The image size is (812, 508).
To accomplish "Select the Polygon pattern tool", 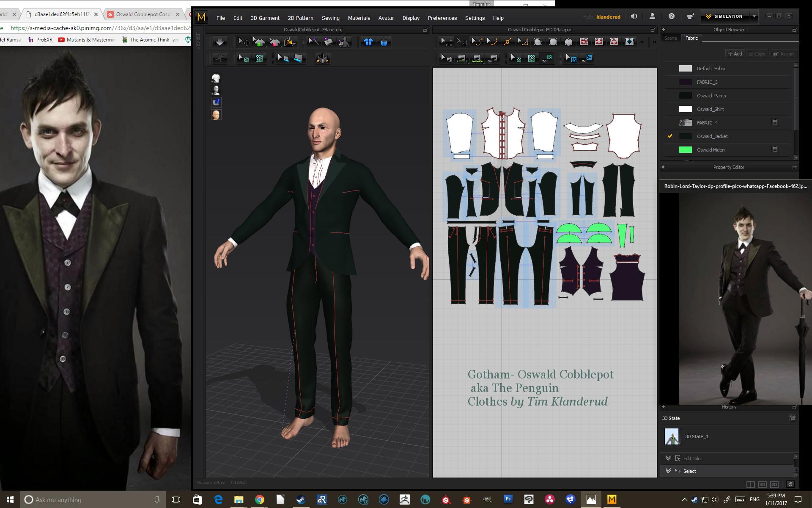I will click(x=538, y=42).
